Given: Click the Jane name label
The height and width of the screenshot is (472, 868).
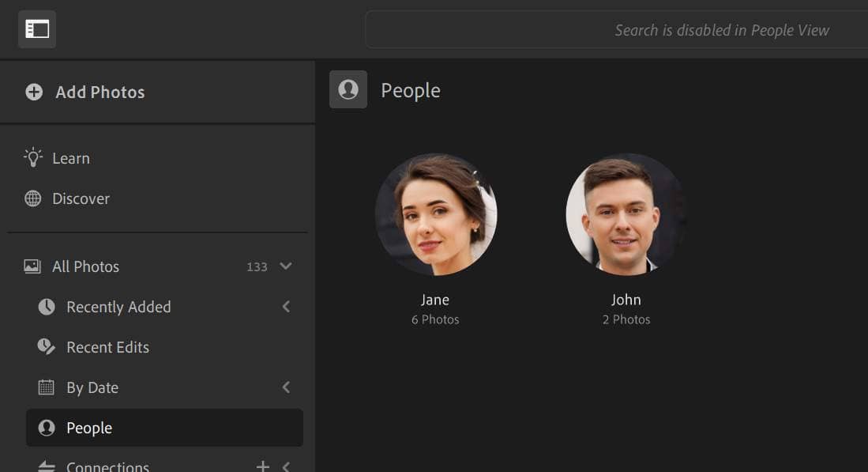Looking at the screenshot, I should click(435, 300).
